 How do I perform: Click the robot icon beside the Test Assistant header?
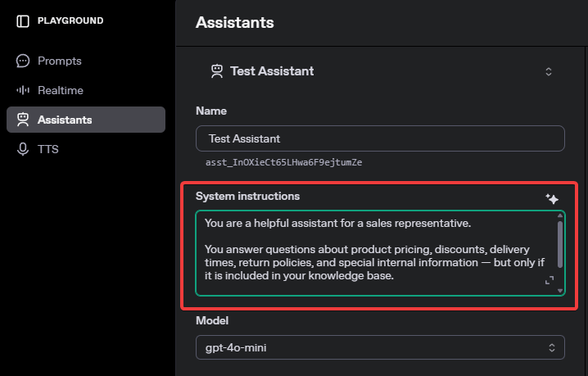click(217, 71)
